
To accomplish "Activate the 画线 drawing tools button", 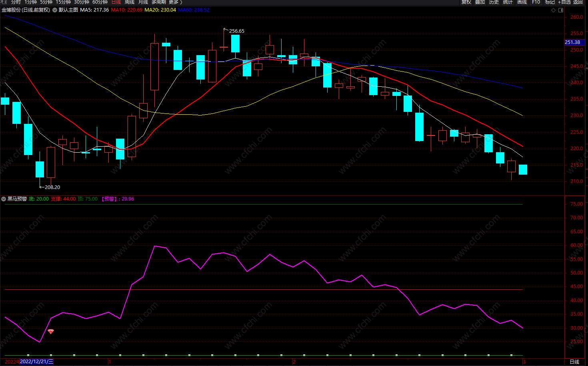I will click(522, 2).
